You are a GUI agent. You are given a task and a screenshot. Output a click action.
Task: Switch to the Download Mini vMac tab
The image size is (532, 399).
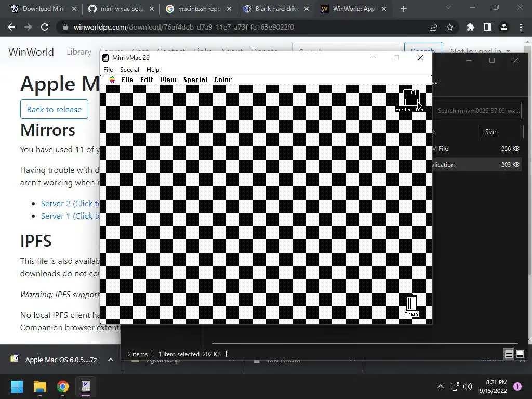coord(43,9)
